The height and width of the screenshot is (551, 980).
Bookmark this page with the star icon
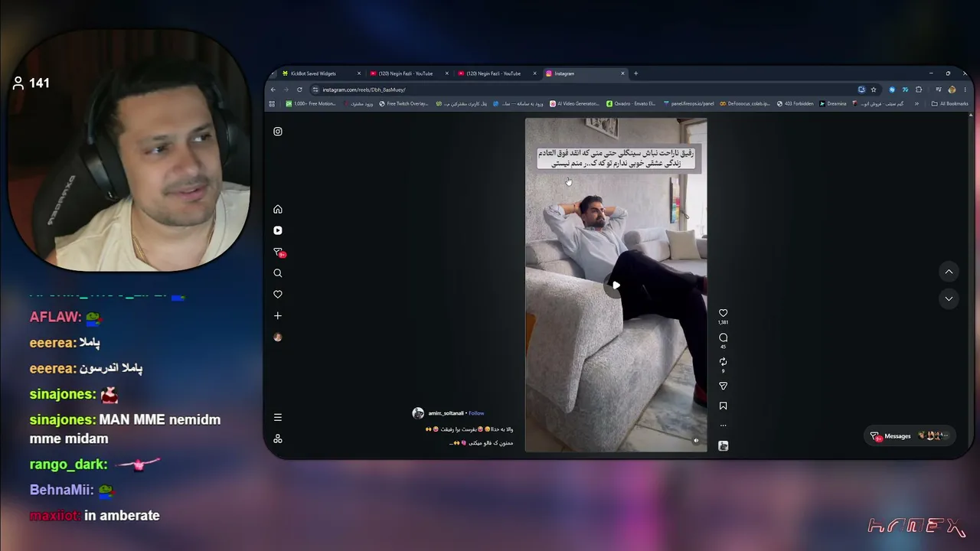[874, 90]
